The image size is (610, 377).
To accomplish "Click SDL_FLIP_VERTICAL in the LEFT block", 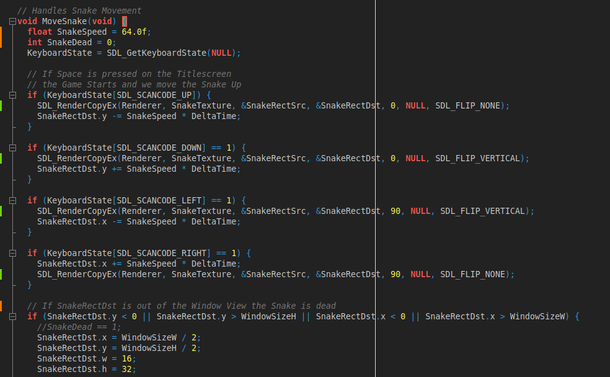I will [482, 211].
